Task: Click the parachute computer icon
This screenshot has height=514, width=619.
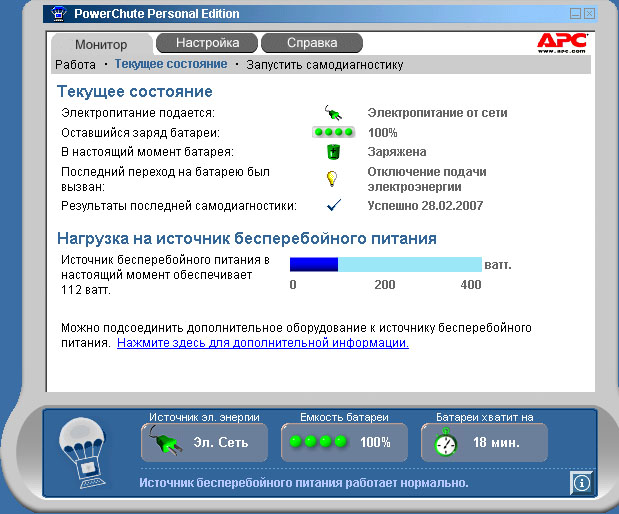Action: click(83, 453)
